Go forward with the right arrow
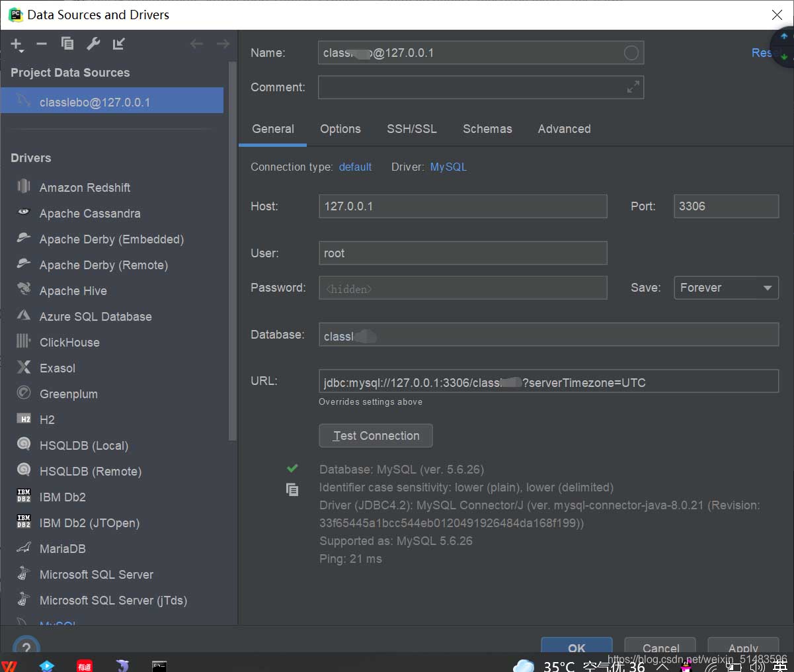Viewport: 794px width, 672px height. (x=223, y=44)
